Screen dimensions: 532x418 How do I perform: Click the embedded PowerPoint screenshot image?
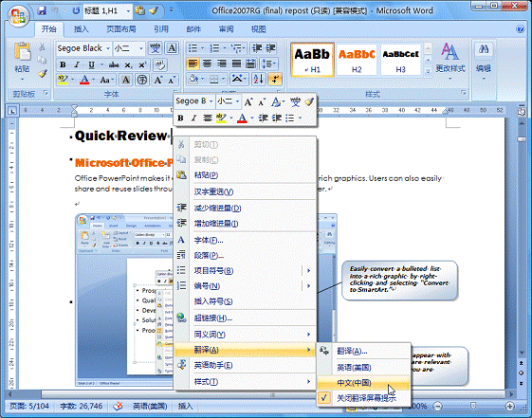coord(124,300)
